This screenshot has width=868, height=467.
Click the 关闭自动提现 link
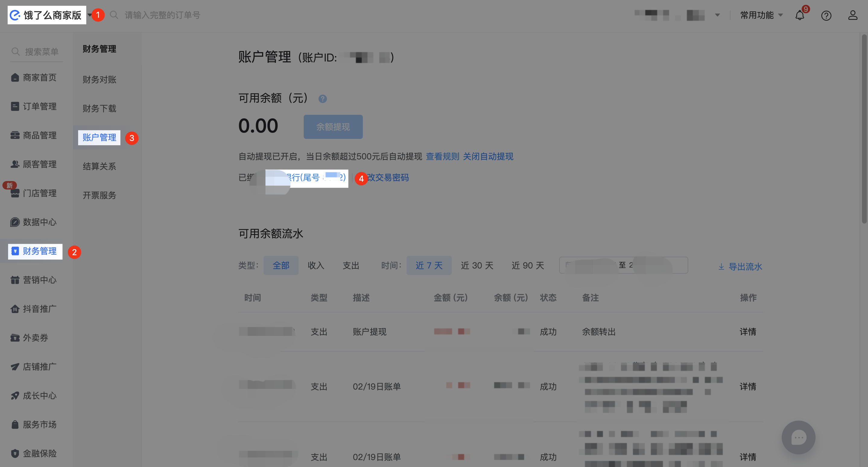point(488,157)
